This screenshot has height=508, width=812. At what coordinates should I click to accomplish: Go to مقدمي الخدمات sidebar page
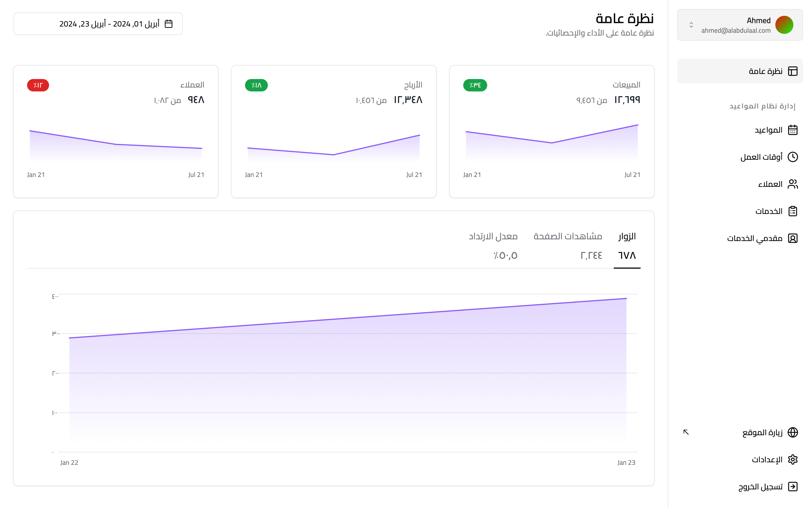740,238
